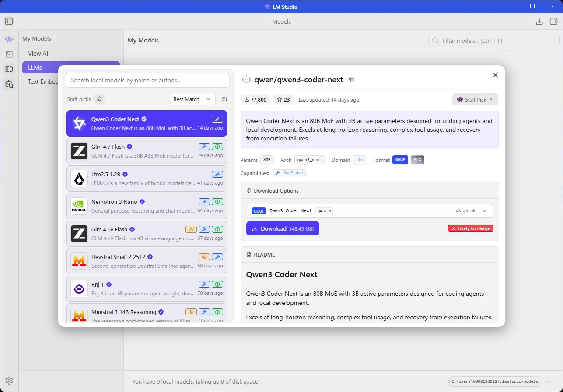This screenshot has width=563, height=392.
Task: Open the Best Match sort dropdown
Action: 192,99
